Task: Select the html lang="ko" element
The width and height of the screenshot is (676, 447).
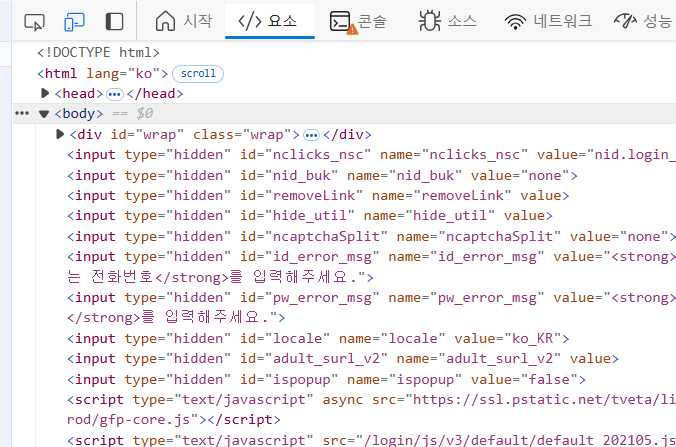Action: click(x=103, y=73)
